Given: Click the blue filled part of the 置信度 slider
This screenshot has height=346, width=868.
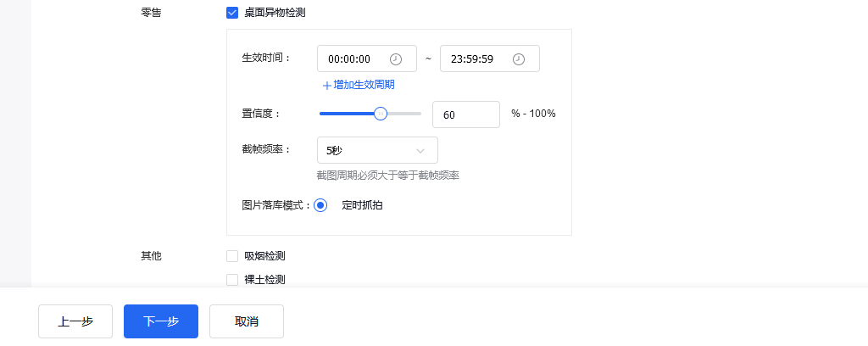Looking at the screenshot, I should [347, 114].
